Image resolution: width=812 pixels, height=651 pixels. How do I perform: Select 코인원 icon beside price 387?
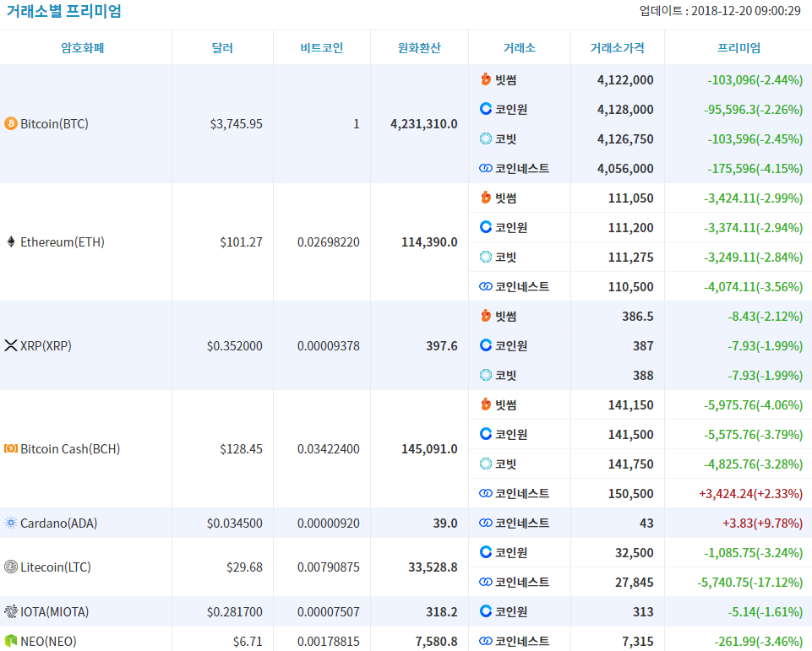click(486, 344)
